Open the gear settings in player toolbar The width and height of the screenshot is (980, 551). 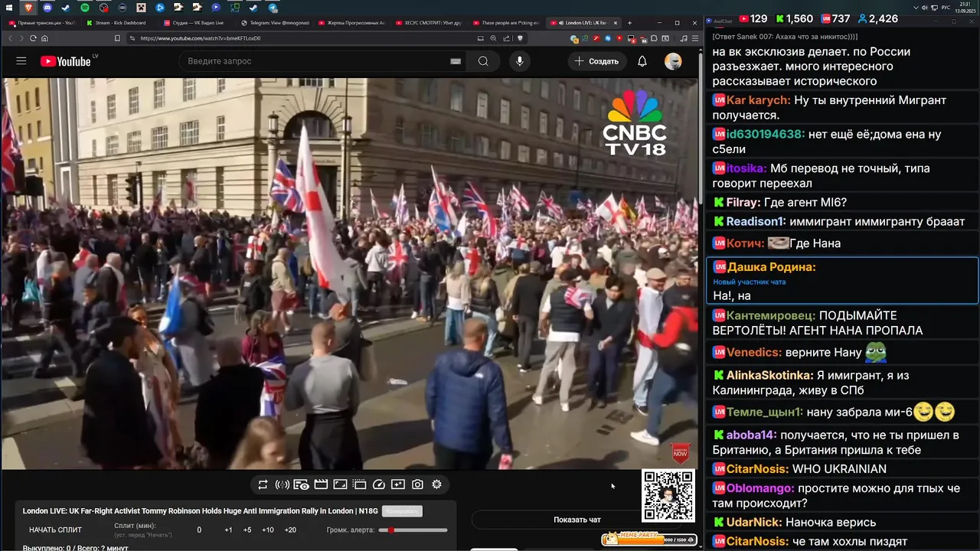pos(436,484)
